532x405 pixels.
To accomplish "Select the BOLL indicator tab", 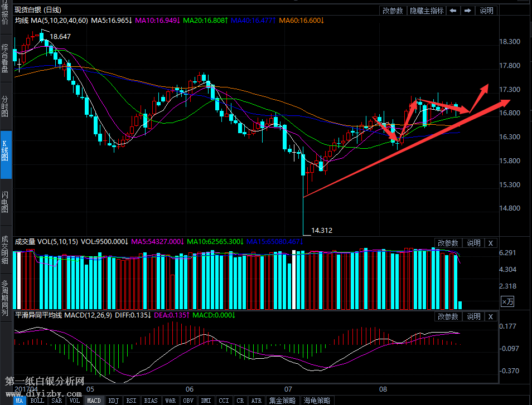I will point(37,401).
